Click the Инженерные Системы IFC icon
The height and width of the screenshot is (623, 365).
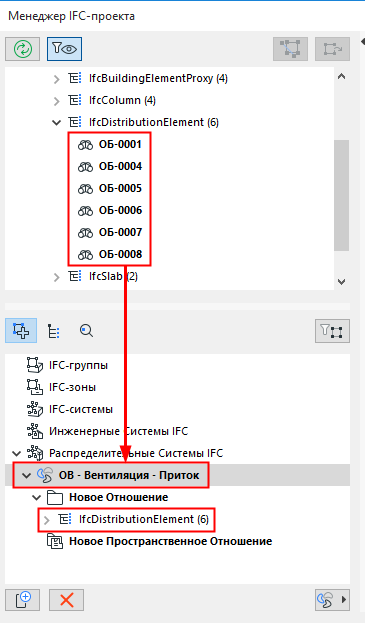[35, 431]
